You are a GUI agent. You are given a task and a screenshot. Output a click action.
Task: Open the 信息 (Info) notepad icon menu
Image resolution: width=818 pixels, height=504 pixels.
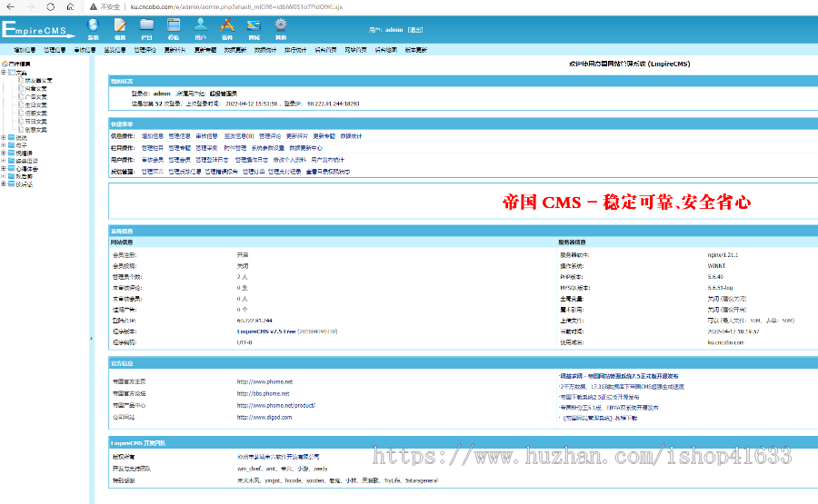(x=120, y=29)
